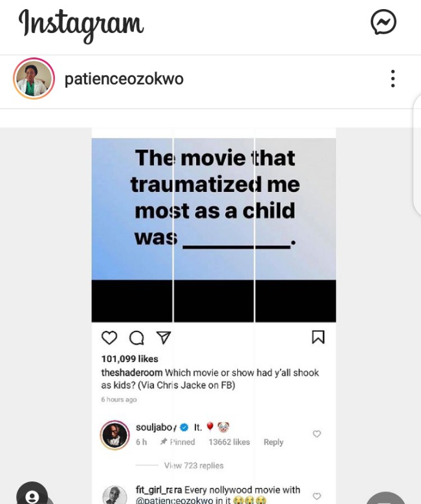
Task: Tap the dark profile icon at the bottom left
Action: (x=32, y=495)
